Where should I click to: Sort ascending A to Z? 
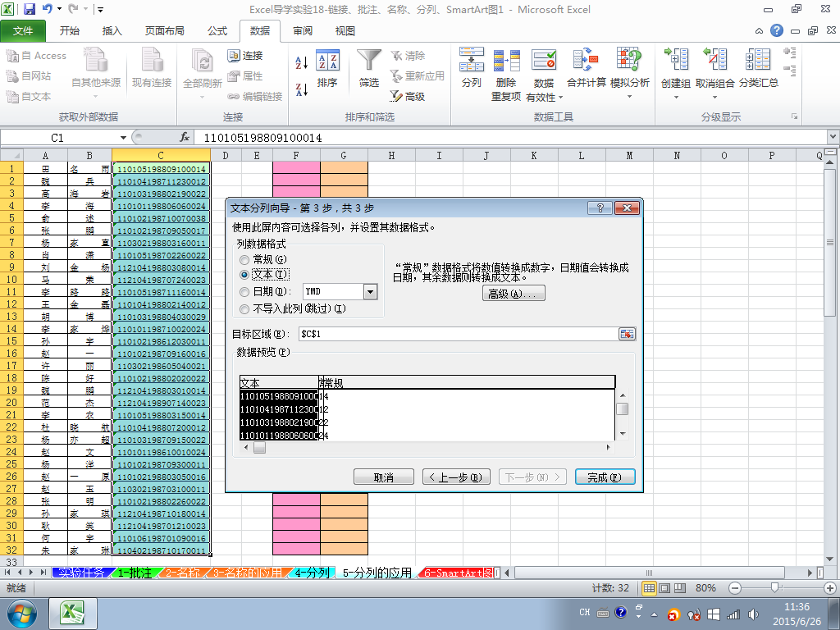(302, 62)
